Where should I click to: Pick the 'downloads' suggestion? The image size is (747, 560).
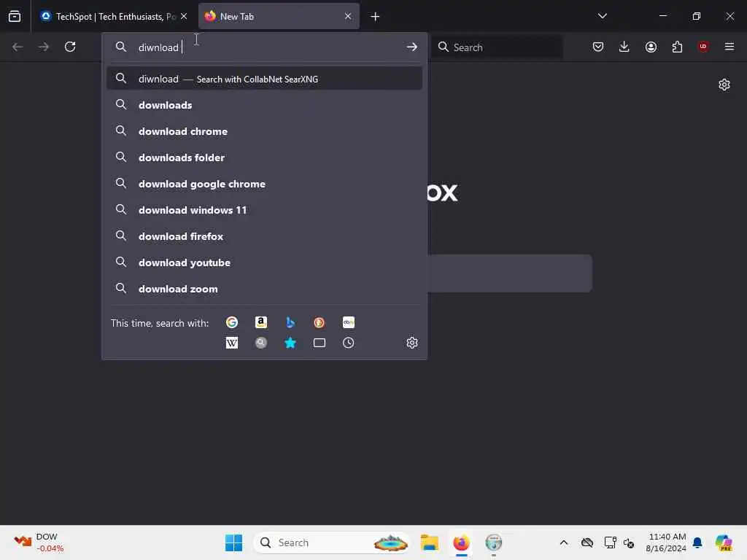click(x=264, y=105)
